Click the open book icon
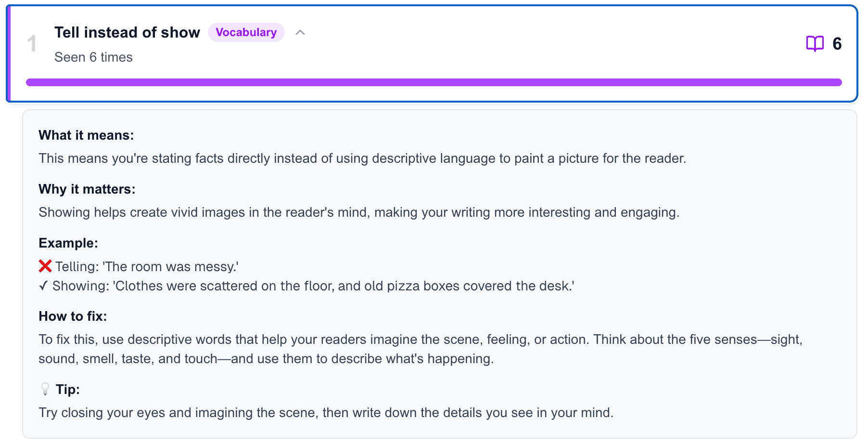Screen dimensions: 868x445 tap(815, 44)
